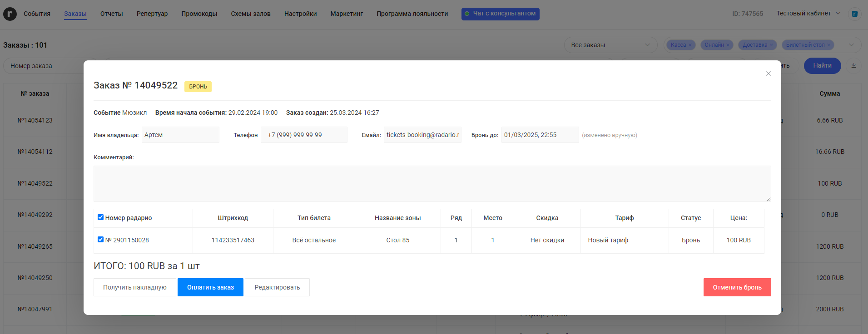Click the download icon next to Найти

click(x=853, y=66)
